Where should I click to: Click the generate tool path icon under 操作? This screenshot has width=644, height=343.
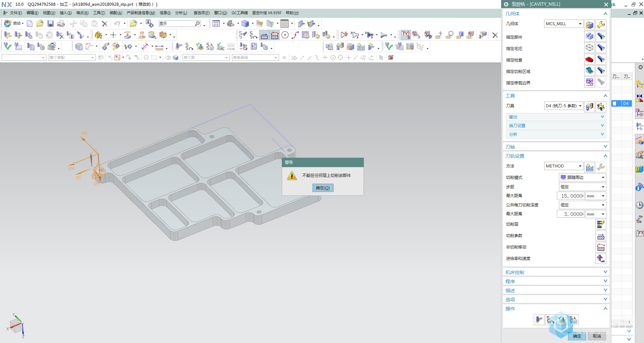[539, 320]
